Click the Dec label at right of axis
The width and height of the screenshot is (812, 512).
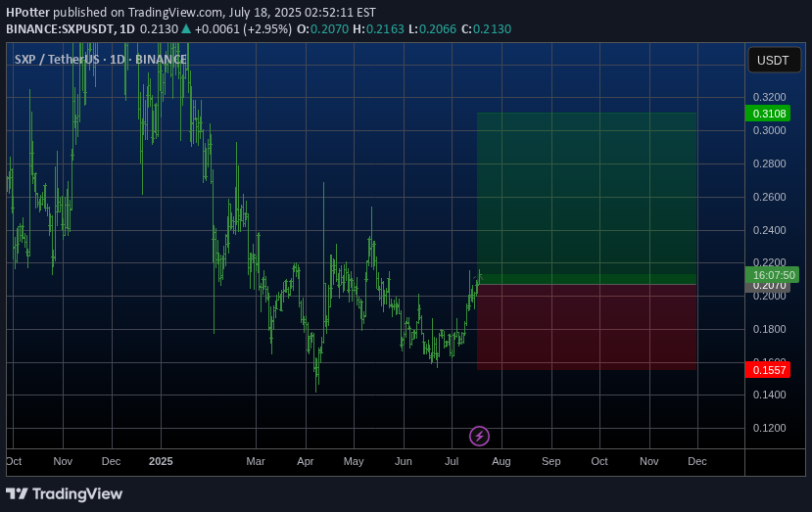click(x=697, y=461)
